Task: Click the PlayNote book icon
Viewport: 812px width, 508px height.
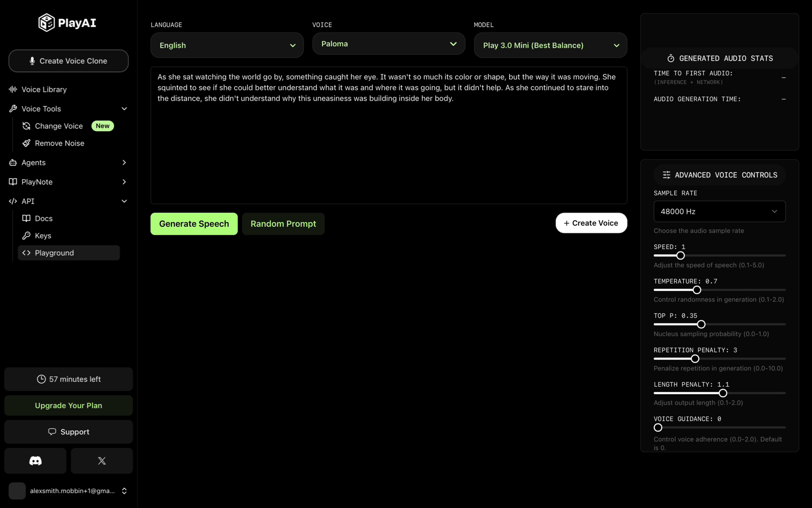Action: pyautogui.click(x=13, y=182)
